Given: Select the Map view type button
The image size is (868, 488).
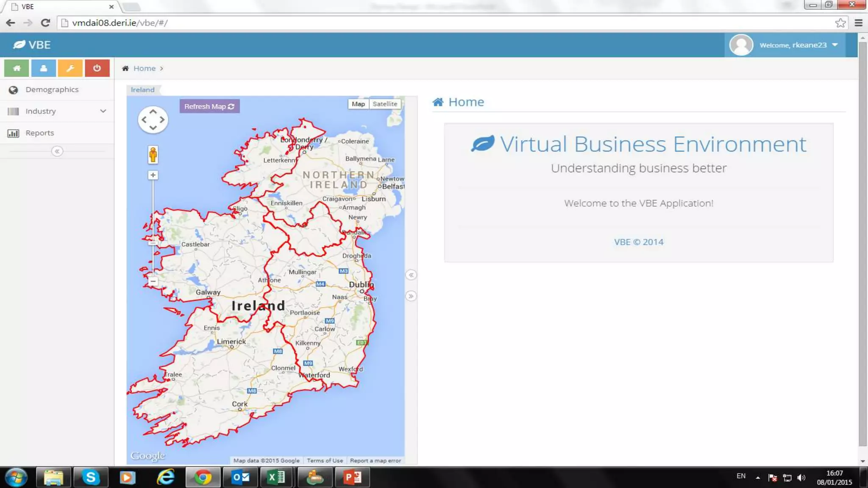Looking at the screenshot, I should (358, 104).
